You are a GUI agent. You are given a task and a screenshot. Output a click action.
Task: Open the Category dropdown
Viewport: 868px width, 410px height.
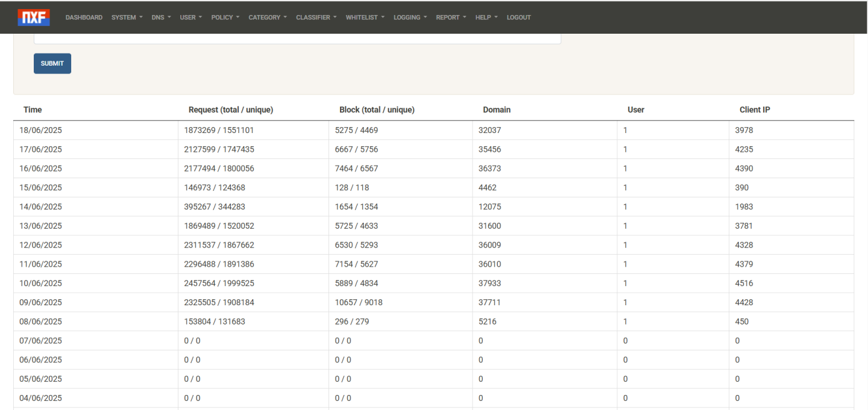click(x=268, y=17)
